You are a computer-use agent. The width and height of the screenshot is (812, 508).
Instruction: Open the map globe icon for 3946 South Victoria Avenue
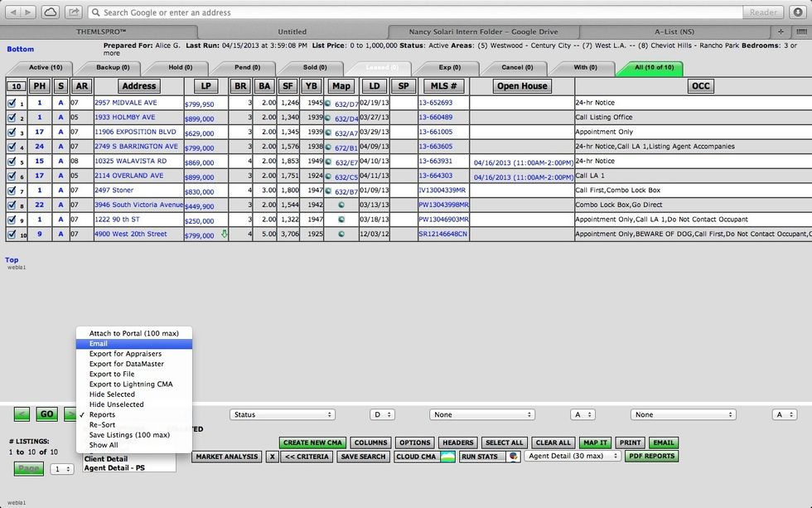pyautogui.click(x=341, y=205)
